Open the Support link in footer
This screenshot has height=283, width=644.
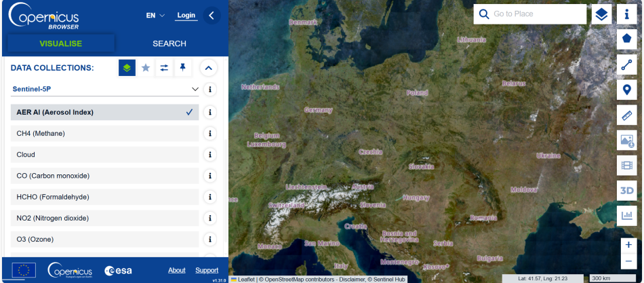[207, 270]
